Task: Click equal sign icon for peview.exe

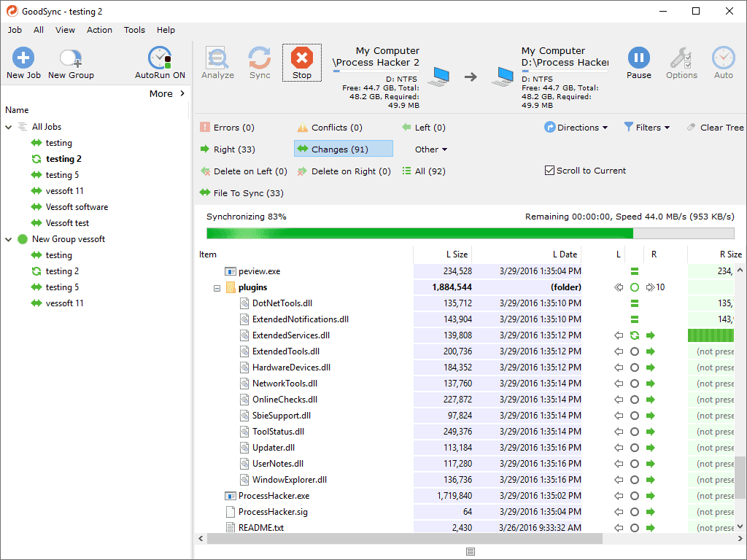Action: (x=634, y=271)
